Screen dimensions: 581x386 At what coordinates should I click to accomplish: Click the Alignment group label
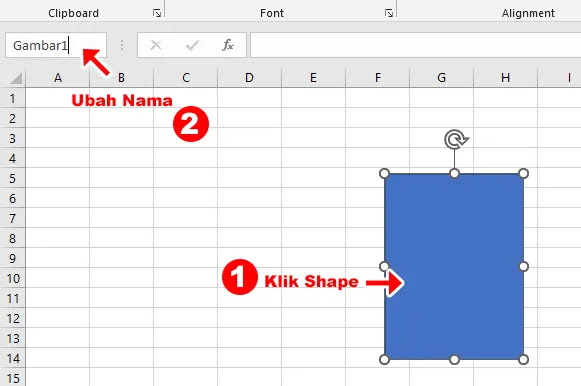[x=528, y=13]
